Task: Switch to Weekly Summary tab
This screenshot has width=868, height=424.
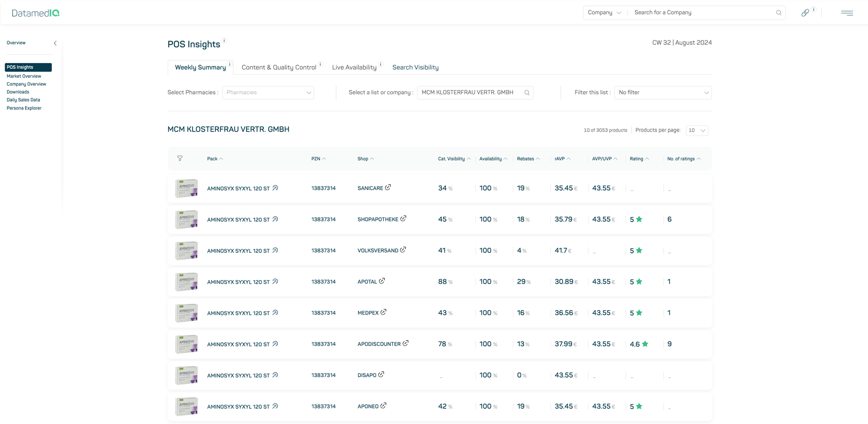Action: [200, 67]
